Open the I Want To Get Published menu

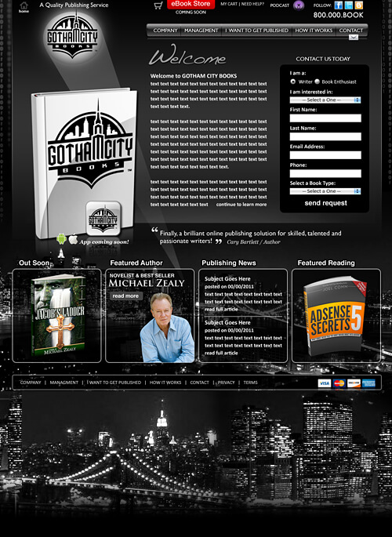point(257,31)
